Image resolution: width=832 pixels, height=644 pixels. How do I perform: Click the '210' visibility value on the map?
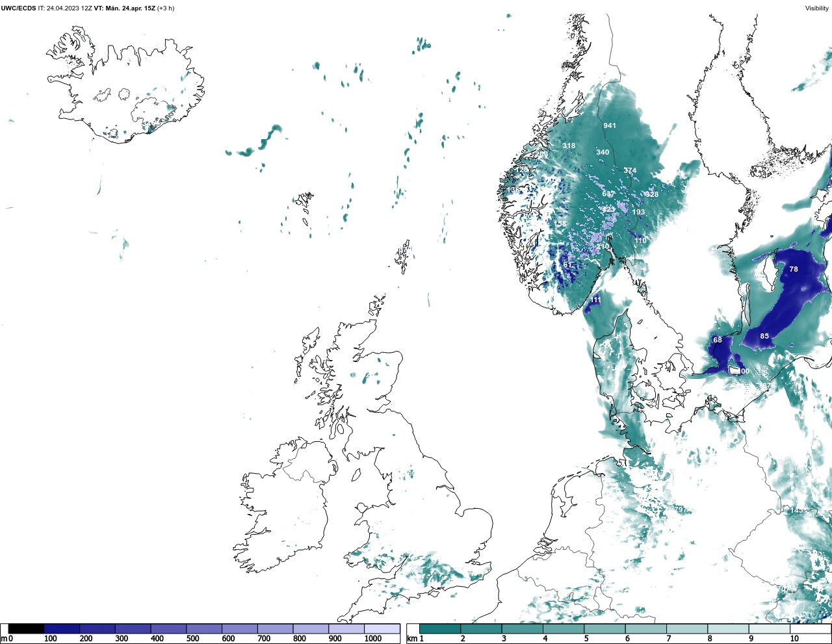(x=604, y=247)
